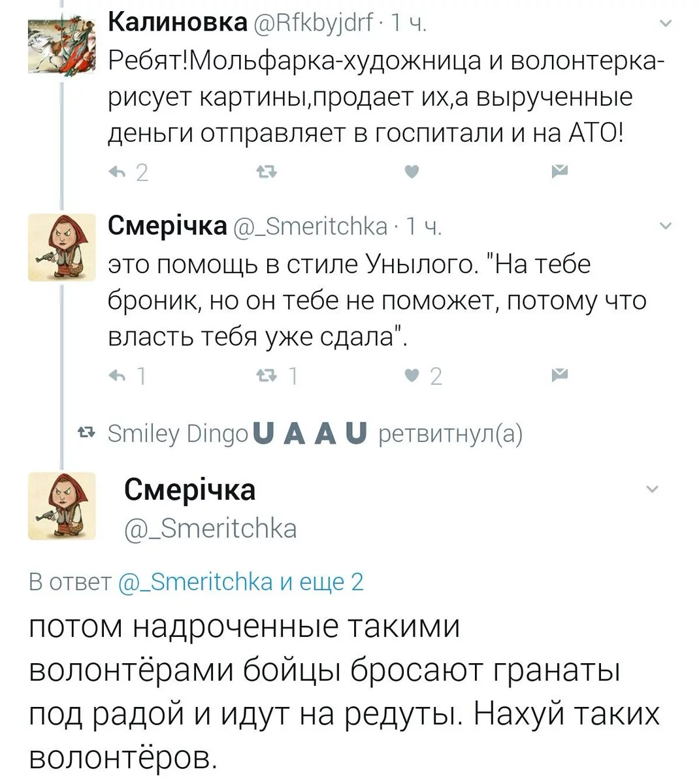Send Калиновка's tweet via direct message
Screen dimensions: 699x784
(x=560, y=172)
